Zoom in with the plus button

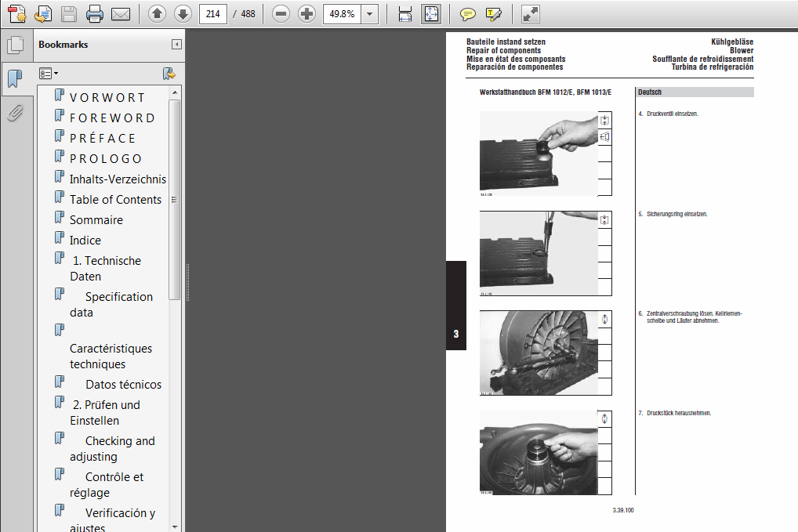coord(307,14)
